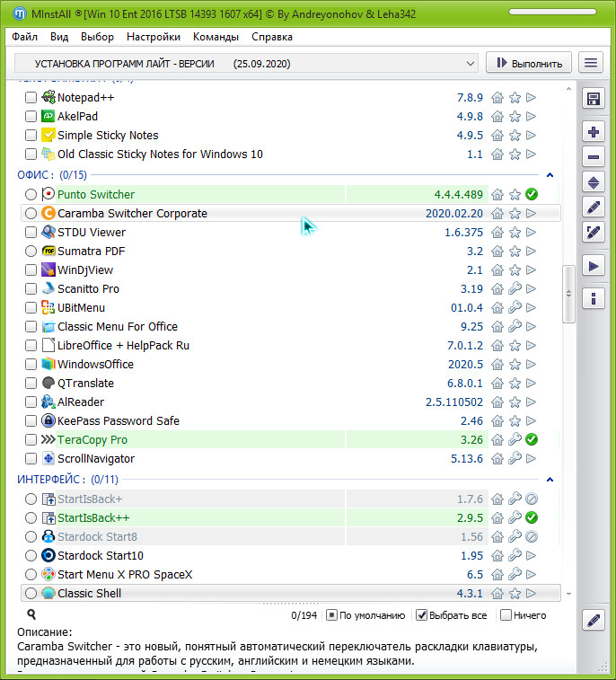
Task: Collapse the ИНТЕРФЕЙС section chevron
Action: pyautogui.click(x=550, y=480)
